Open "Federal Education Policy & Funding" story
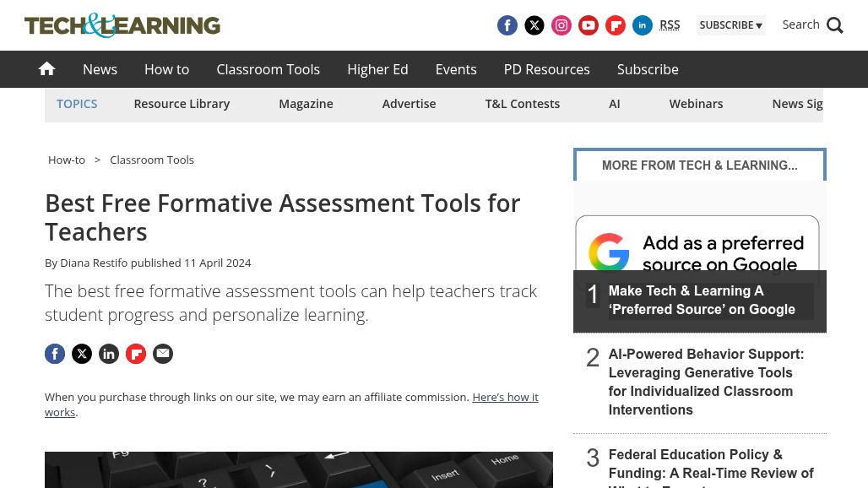The height and width of the screenshot is (488, 868). [711, 468]
